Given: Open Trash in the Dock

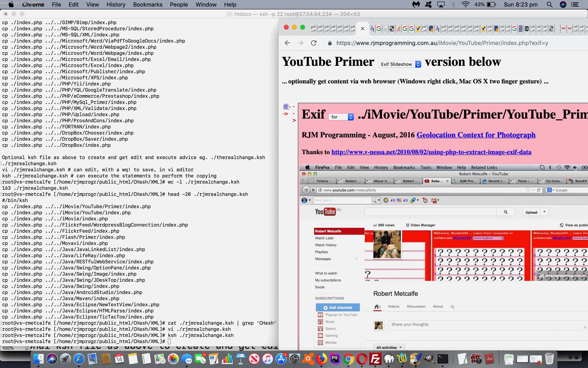Looking at the screenshot, I should pos(549,359).
